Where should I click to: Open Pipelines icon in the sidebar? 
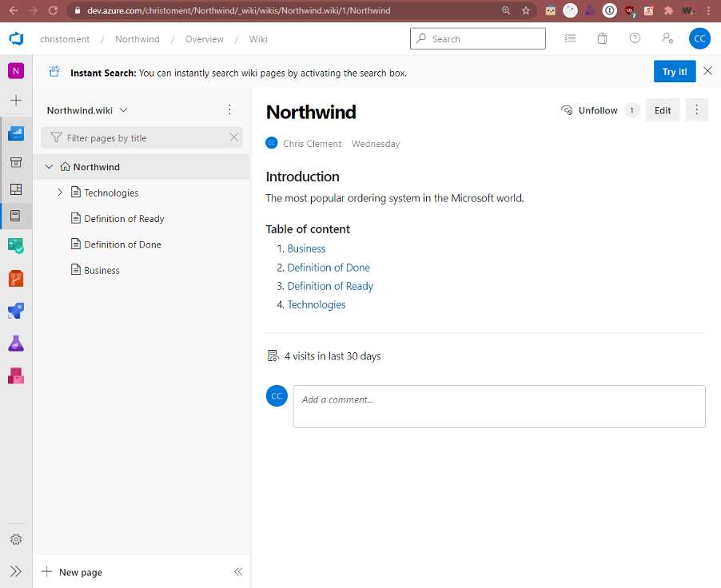[x=16, y=311]
